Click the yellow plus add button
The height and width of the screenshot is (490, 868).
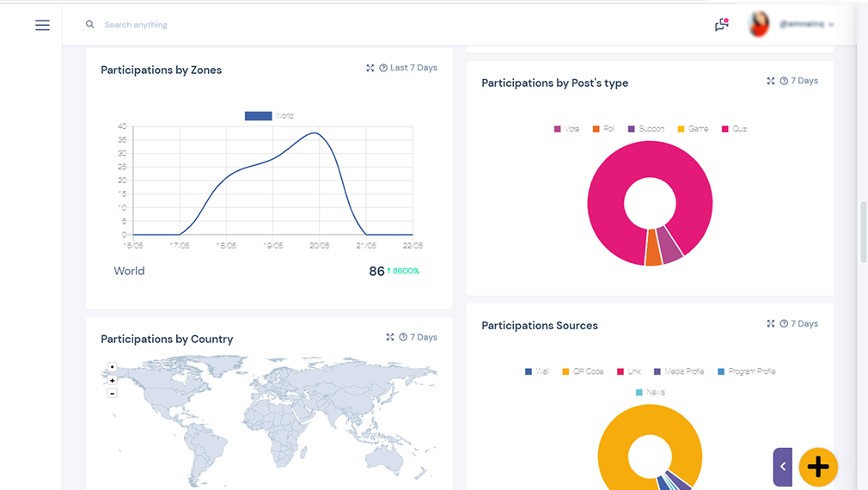coord(818,467)
